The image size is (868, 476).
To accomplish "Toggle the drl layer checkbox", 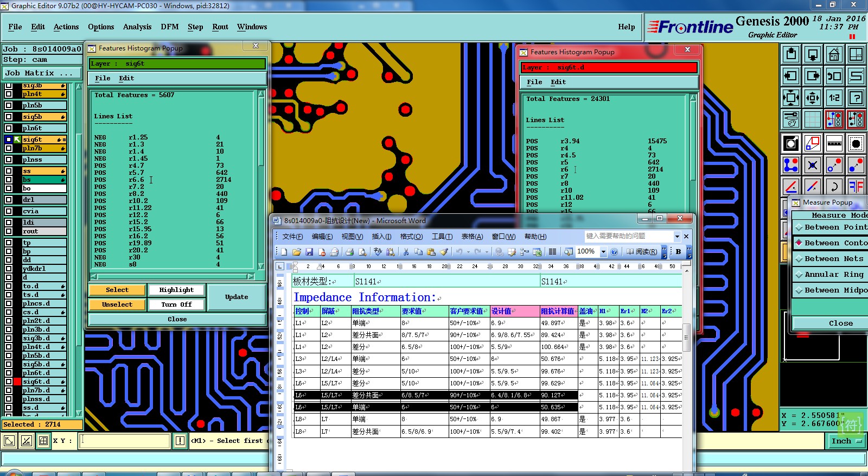I will 9,200.
